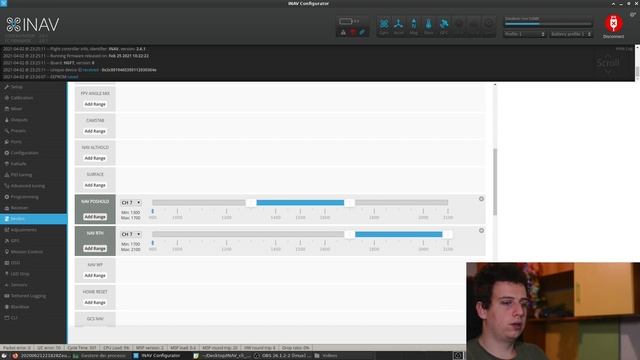Click the arming warning triangle icon
This screenshot has width=640, height=360.
(343, 32)
